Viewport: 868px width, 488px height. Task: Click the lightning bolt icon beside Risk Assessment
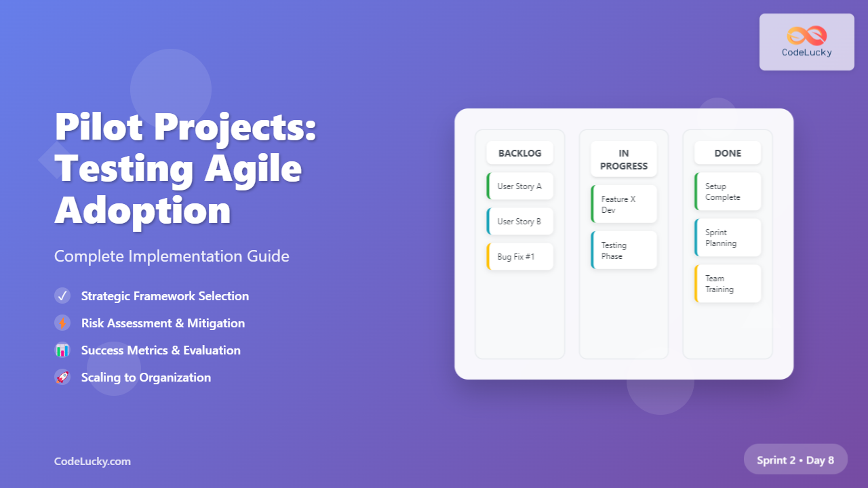tap(62, 323)
